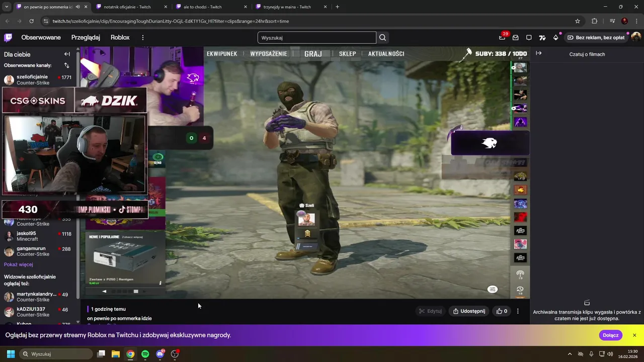The height and width of the screenshot is (362, 644).
Task: Click Bez reklam, bez opłat button
Action: 596,38
